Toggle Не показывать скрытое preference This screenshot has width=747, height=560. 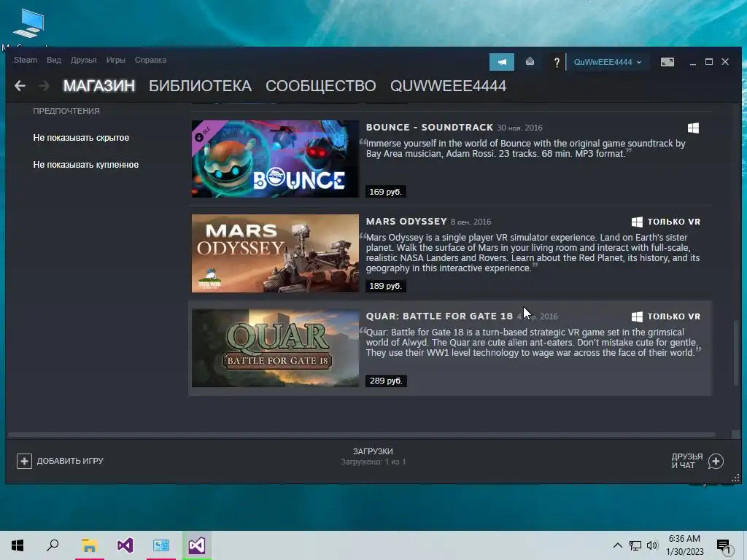[81, 138]
